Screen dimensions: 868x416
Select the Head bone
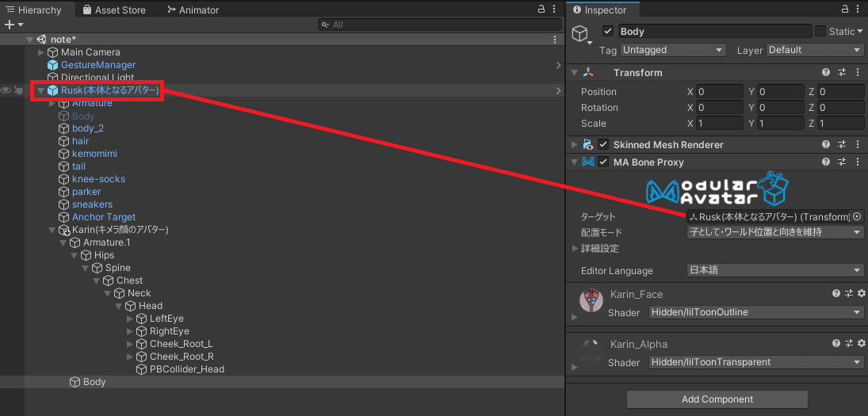point(151,306)
